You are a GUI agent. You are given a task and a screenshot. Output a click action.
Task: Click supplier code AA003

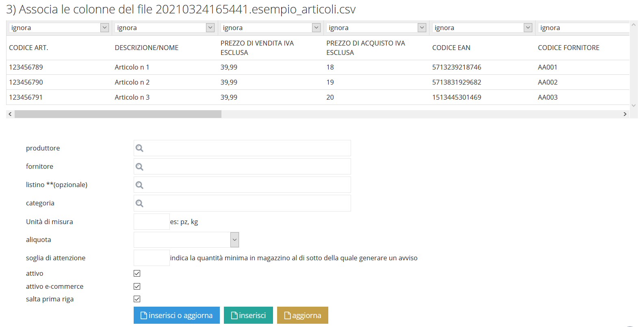pos(548,97)
